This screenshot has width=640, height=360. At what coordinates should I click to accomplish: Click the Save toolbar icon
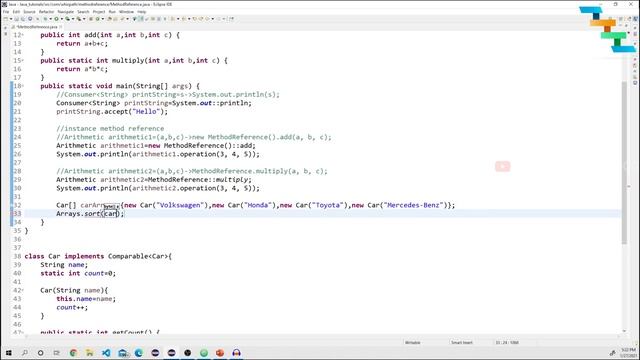tap(16, 19)
